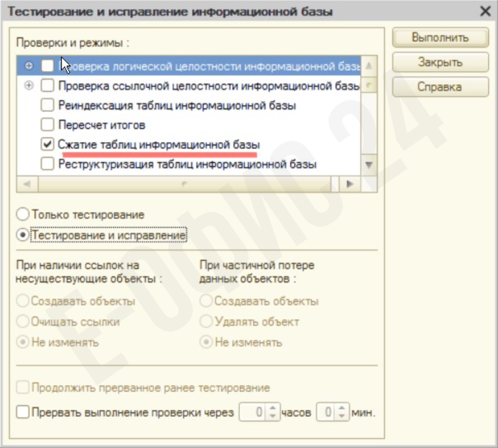498x448 pixels.
Task: Decrement the minutes spinner value
Action: point(341,416)
